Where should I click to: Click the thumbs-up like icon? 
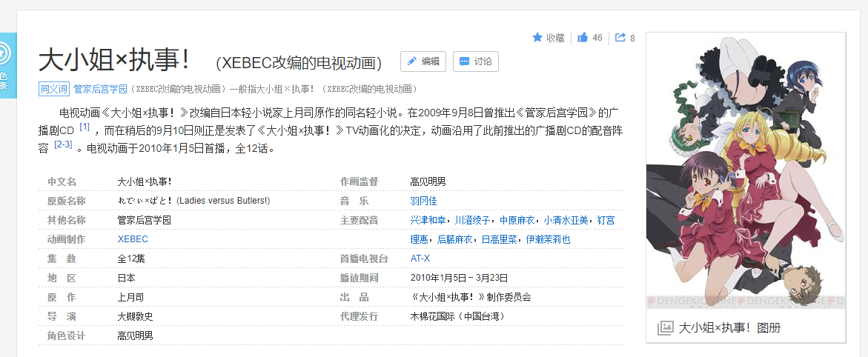click(x=583, y=38)
